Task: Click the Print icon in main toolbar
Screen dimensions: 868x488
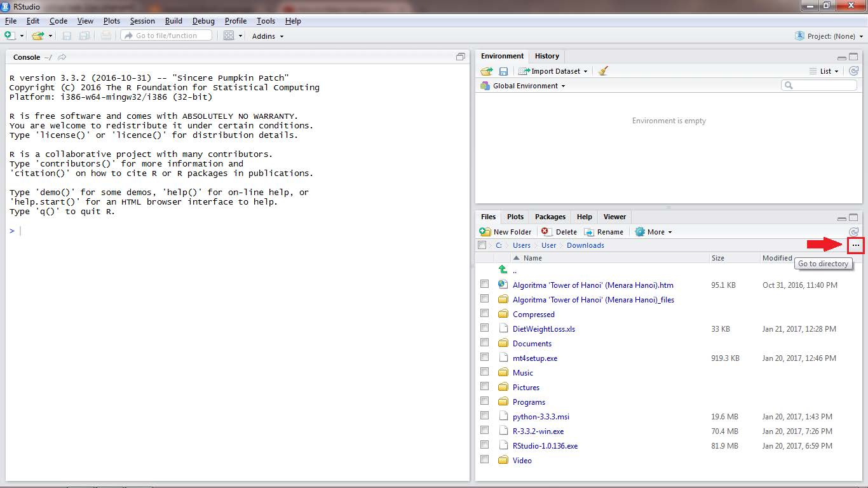Action: coord(105,36)
